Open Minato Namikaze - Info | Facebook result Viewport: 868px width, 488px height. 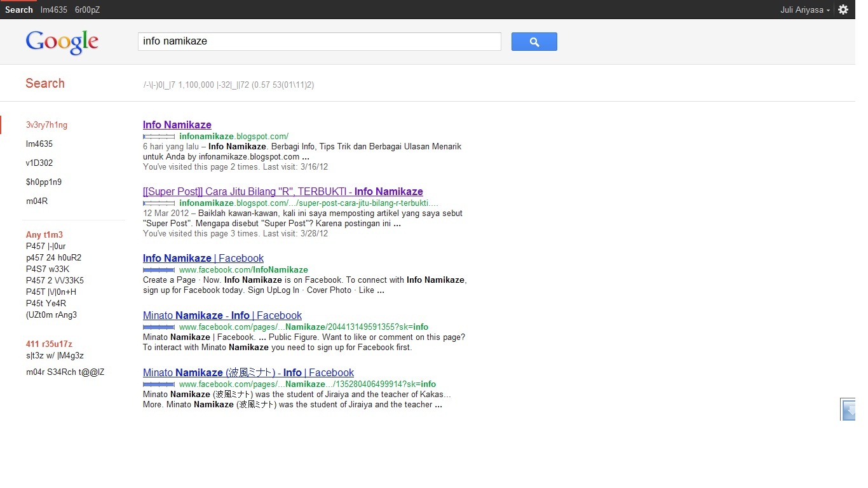tap(222, 316)
